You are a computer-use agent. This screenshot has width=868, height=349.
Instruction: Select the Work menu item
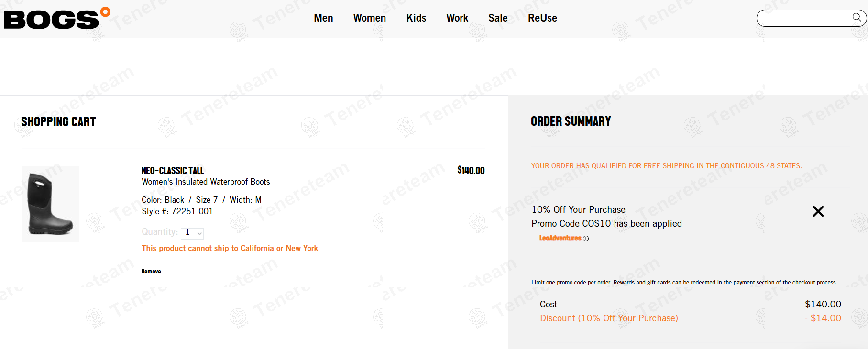click(457, 18)
